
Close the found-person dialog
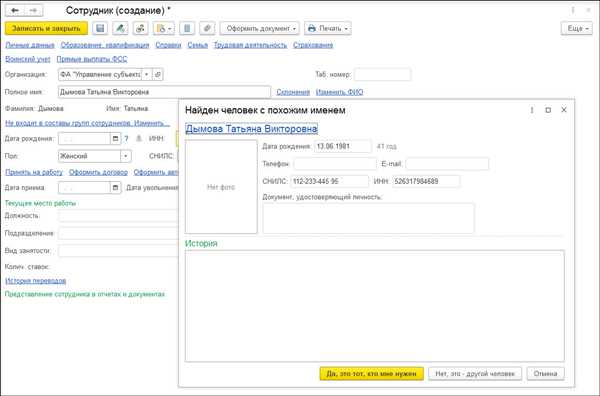click(x=564, y=110)
